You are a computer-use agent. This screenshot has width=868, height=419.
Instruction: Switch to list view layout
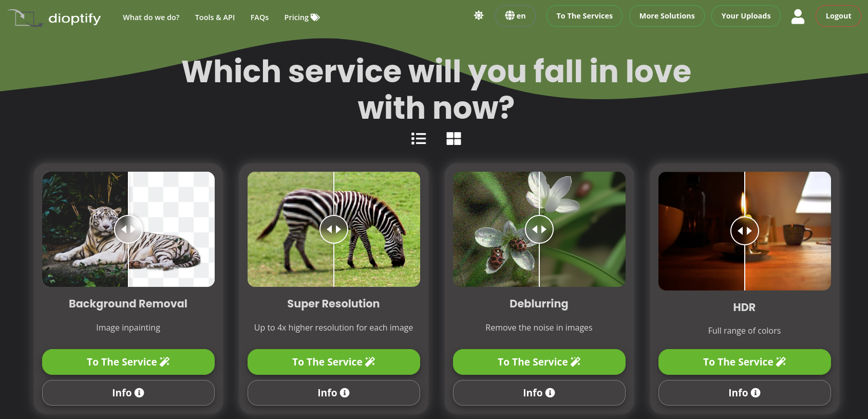click(x=419, y=138)
